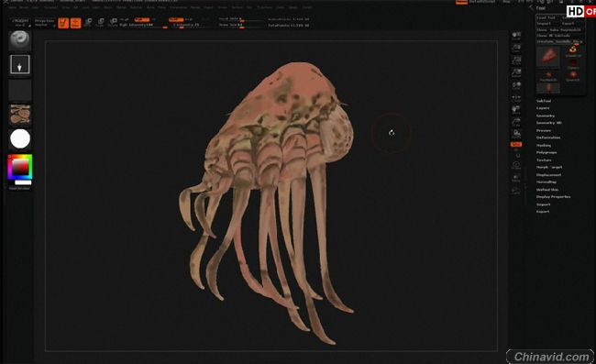Select the Scale transform icon in top shelf

[x=100, y=22]
